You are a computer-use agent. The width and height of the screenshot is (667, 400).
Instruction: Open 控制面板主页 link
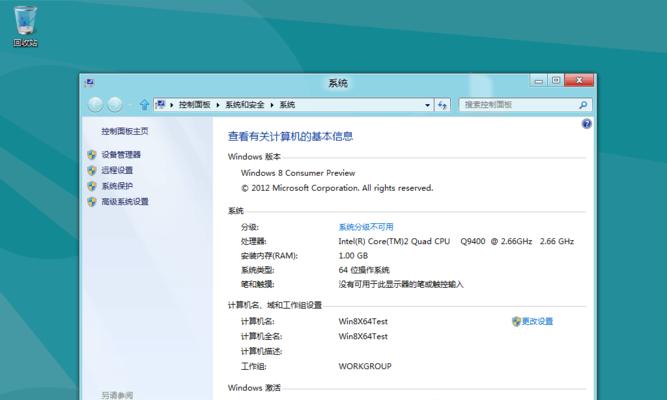[x=125, y=131]
